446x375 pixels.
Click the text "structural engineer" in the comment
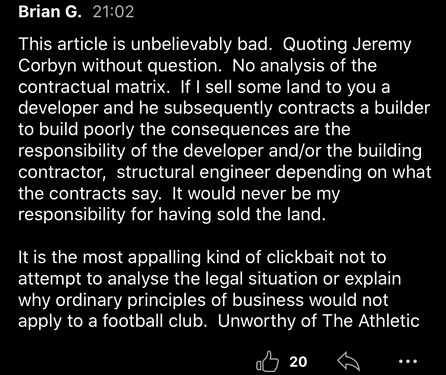[193, 173]
